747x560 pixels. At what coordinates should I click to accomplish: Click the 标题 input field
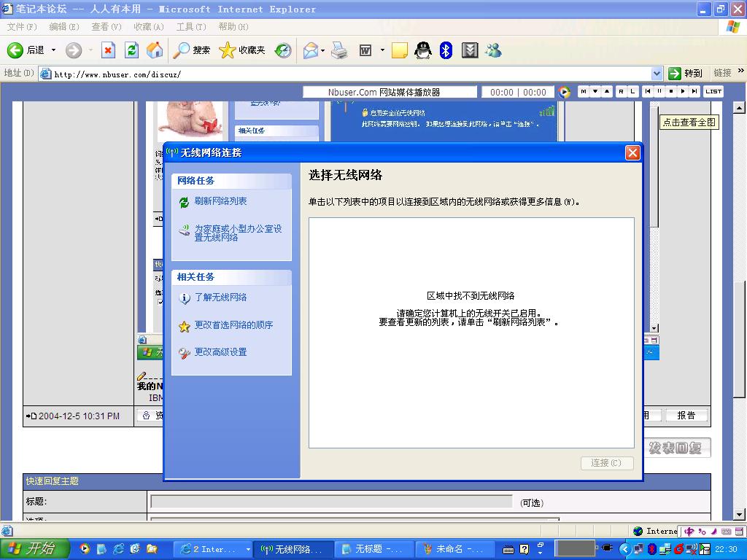[331, 502]
